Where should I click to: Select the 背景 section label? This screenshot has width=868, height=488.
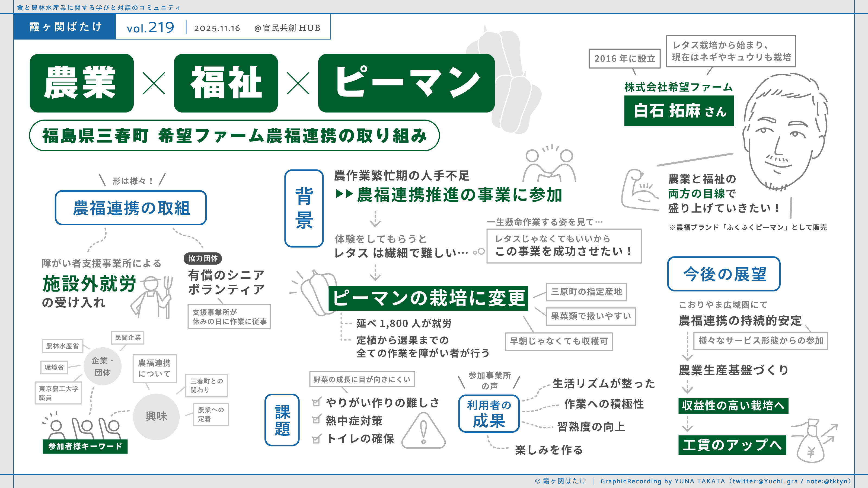tap(304, 208)
